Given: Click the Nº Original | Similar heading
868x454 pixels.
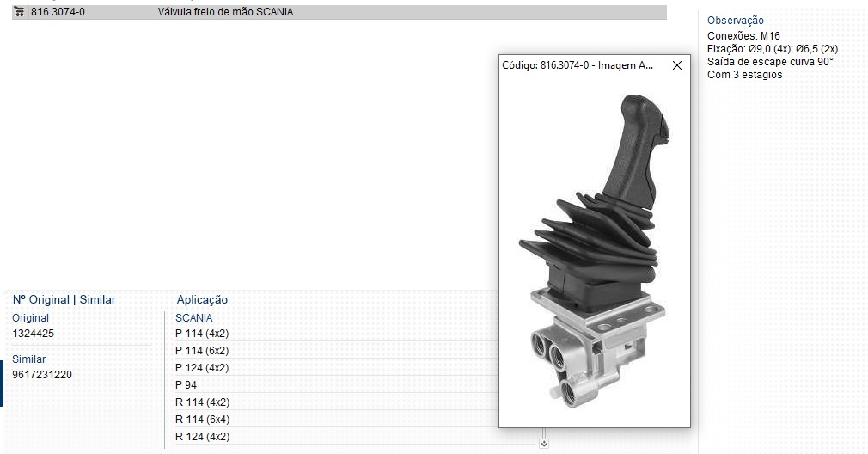Looking at the screenshot, I should coord(64,300).
